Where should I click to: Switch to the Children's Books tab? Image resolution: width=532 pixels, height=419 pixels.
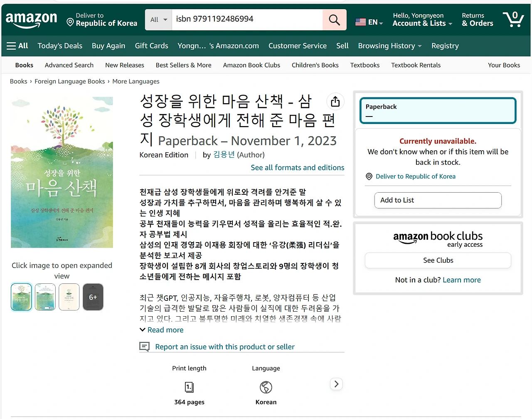[315, 65]
